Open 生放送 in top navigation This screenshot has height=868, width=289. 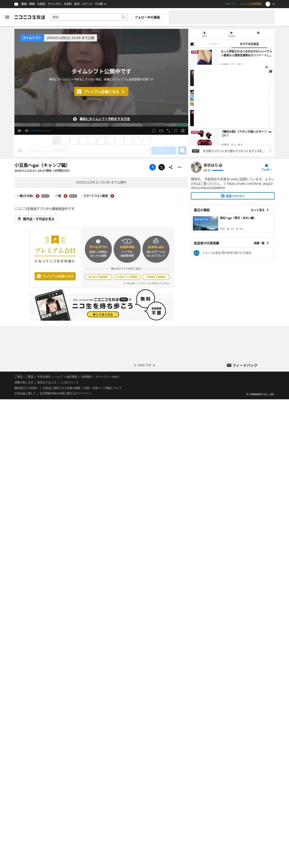coord(41,4)
